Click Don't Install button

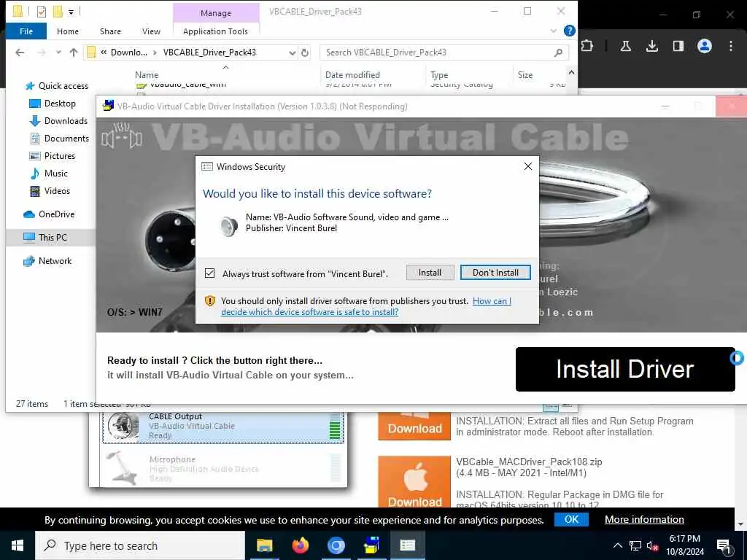pos(495,273)
